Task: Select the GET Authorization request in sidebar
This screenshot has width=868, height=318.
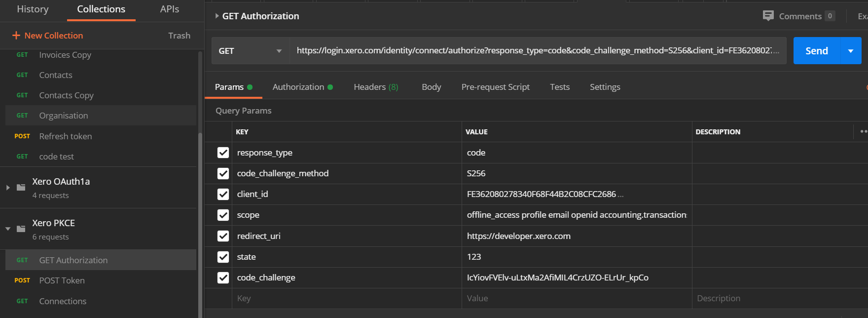Action: pos(101,260)
